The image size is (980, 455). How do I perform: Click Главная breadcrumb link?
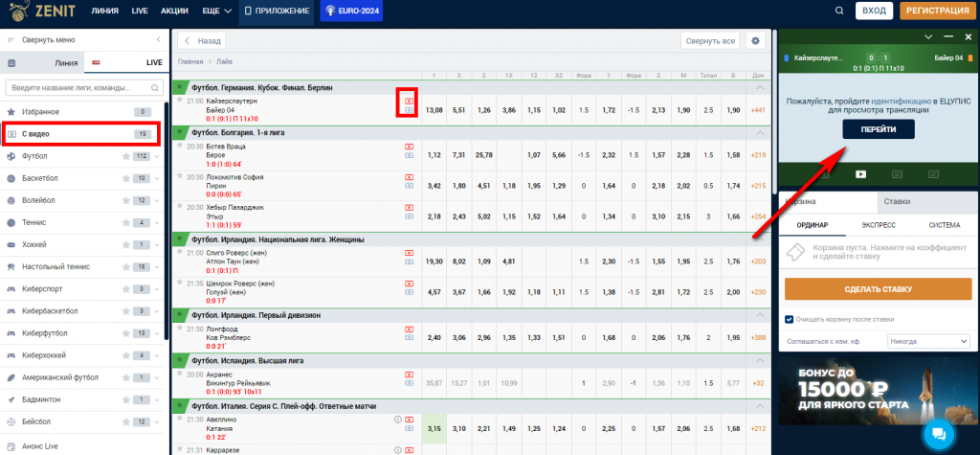coord(190,62)
